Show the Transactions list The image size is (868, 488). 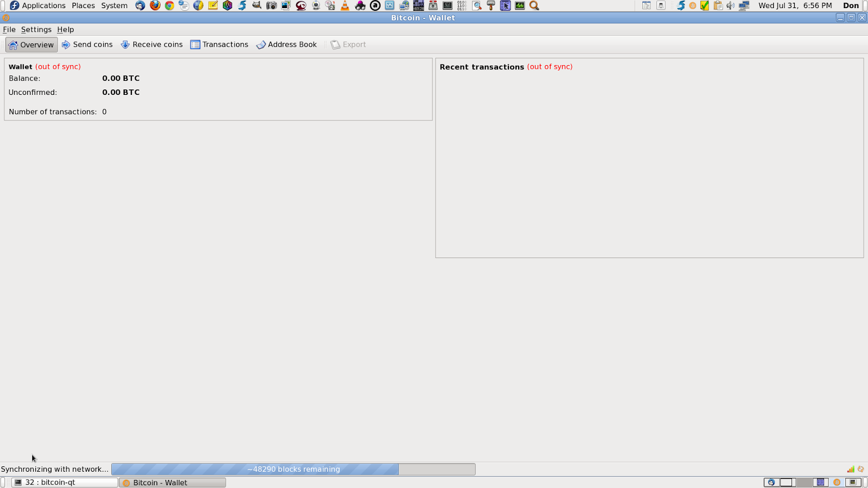click(x=219, y=44)
